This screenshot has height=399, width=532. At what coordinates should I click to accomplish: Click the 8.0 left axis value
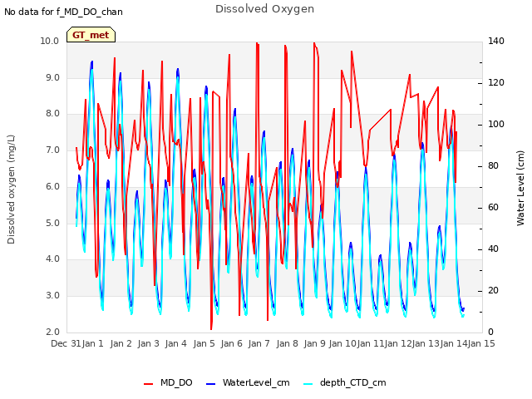pos(52,114)
